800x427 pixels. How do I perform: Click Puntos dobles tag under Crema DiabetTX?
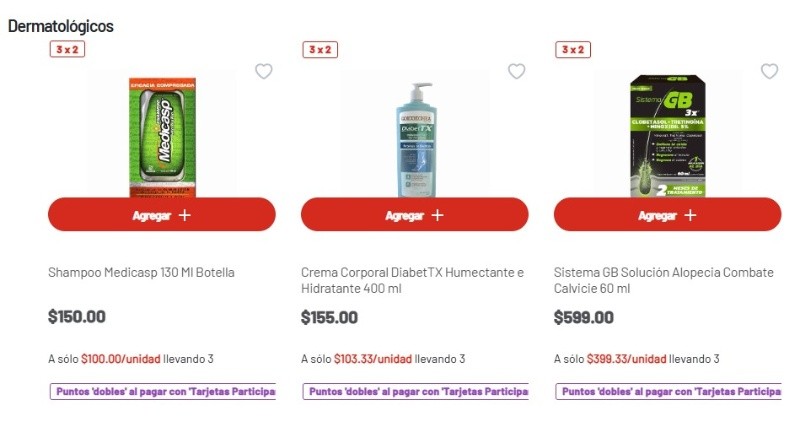[x=414, y=392]
